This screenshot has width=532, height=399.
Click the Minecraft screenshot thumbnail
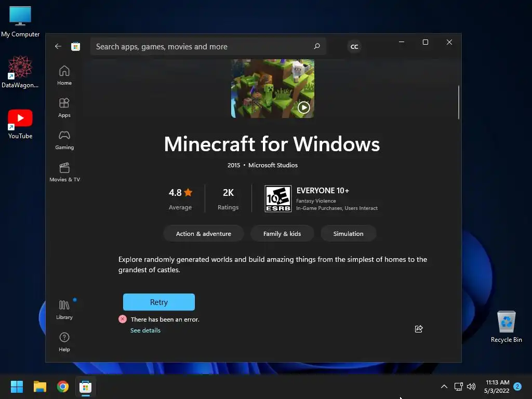pos(273,88)
